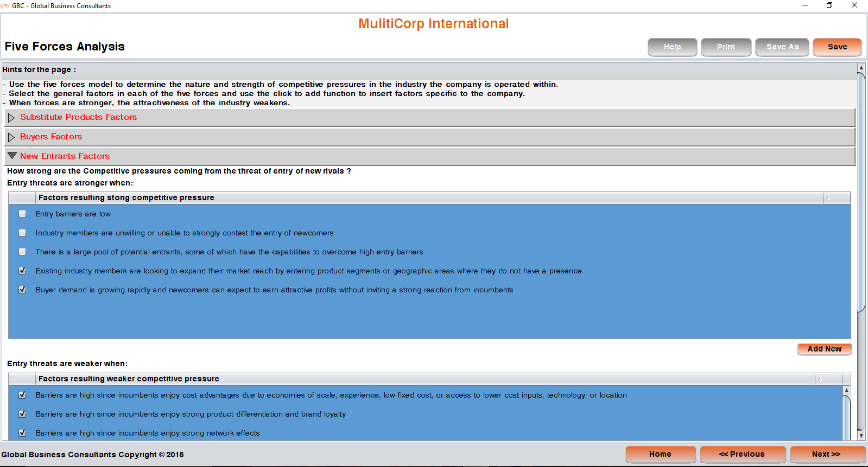This screenshot has height=467, width=868.
Task: Select 'Barriers are high... economies of scale' row
Action: tap(331, 395)
